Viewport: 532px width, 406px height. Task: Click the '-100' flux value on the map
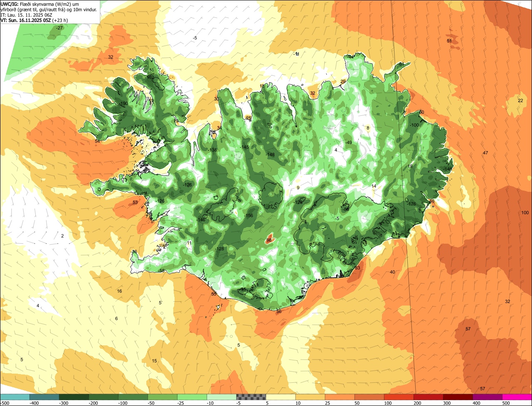[414, 125]
